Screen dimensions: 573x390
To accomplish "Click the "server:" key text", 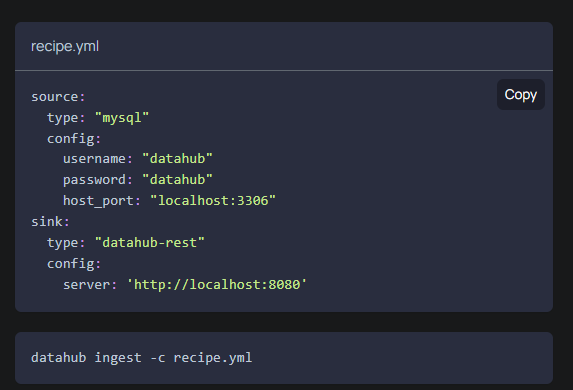I will pyautogui.click(x=90, y=285).
